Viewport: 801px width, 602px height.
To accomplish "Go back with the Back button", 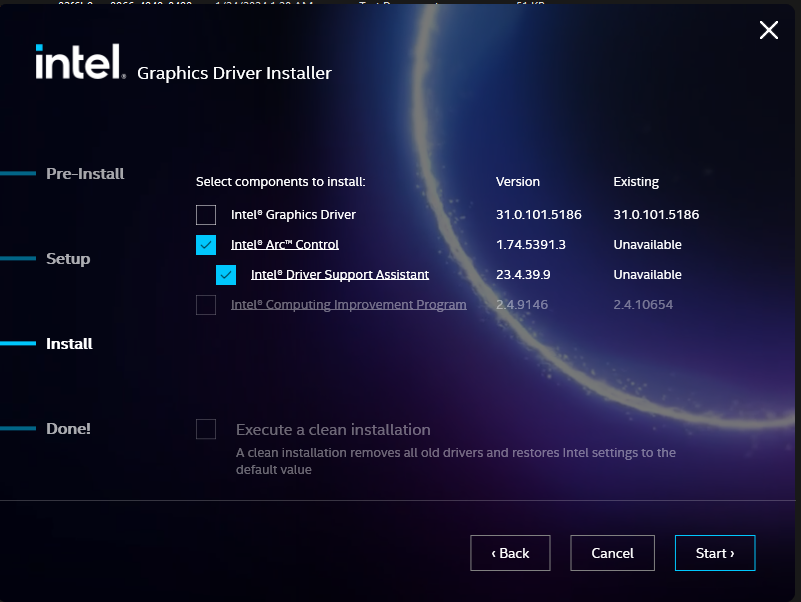I will [x=510, y=553].
